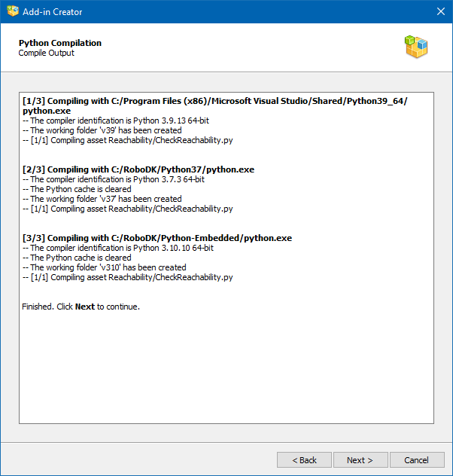Click the last CheckReachability.py compiling asset line

tap(127, 277)
